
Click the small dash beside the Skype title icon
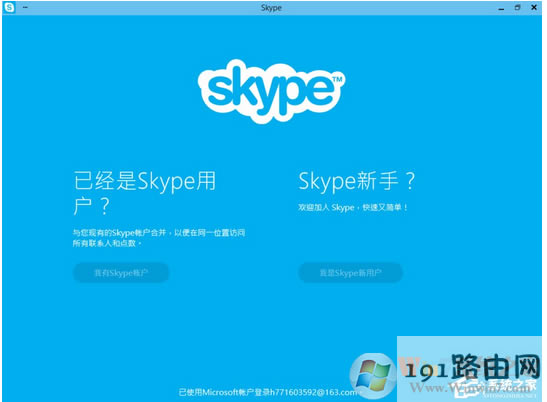point(25,7)
